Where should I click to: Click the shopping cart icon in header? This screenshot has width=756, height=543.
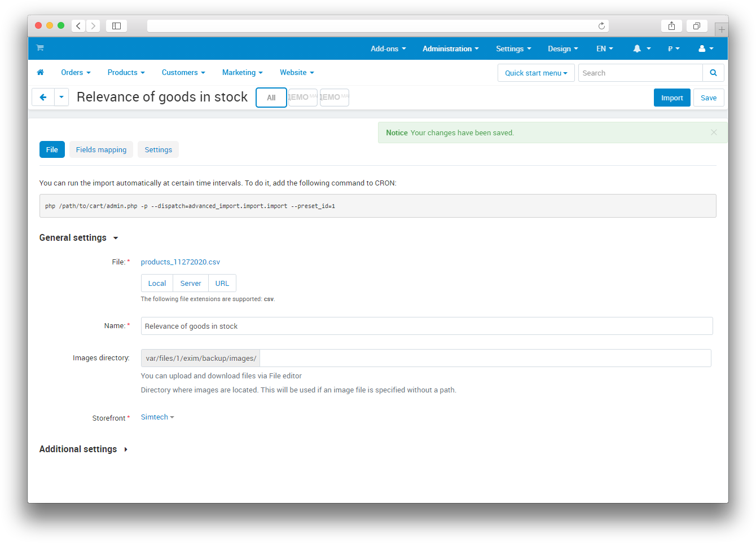coord(40,48)
